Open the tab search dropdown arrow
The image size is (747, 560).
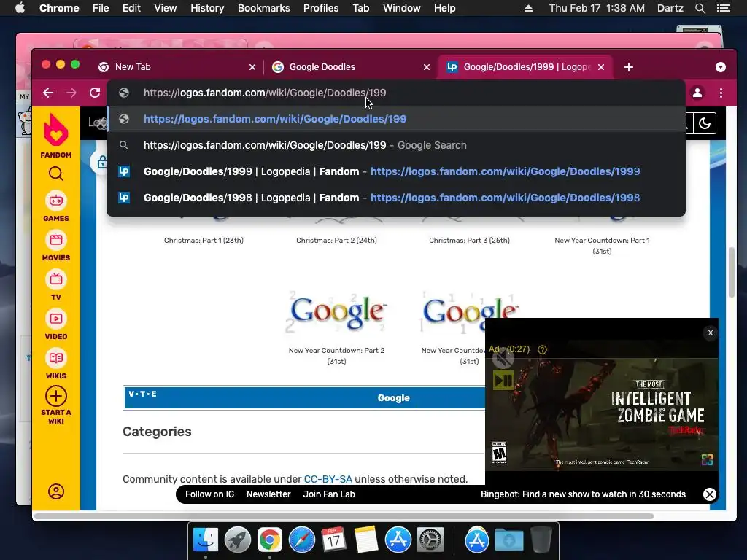(x=721, y=67)
